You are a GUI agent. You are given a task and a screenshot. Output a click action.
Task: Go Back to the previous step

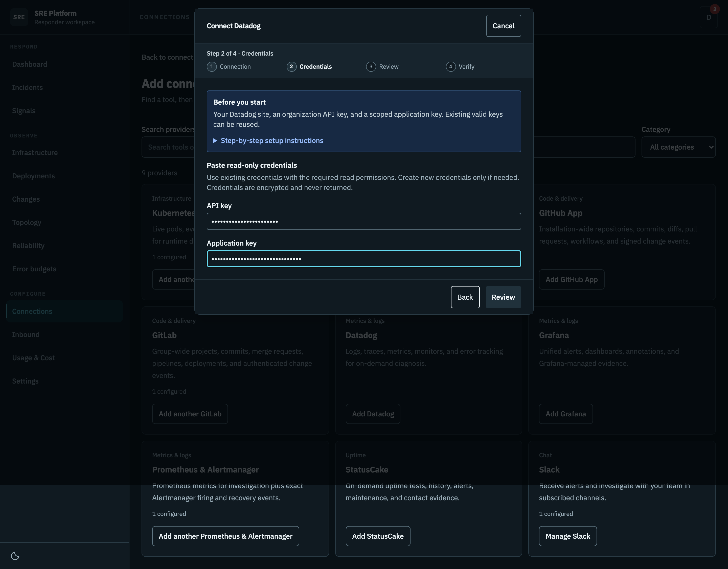click(465, 297)
